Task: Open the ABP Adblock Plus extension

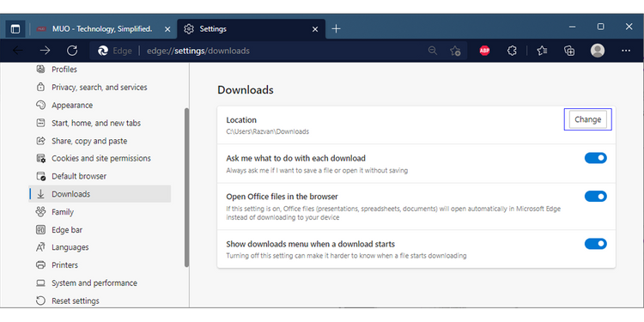Action: 484,51
